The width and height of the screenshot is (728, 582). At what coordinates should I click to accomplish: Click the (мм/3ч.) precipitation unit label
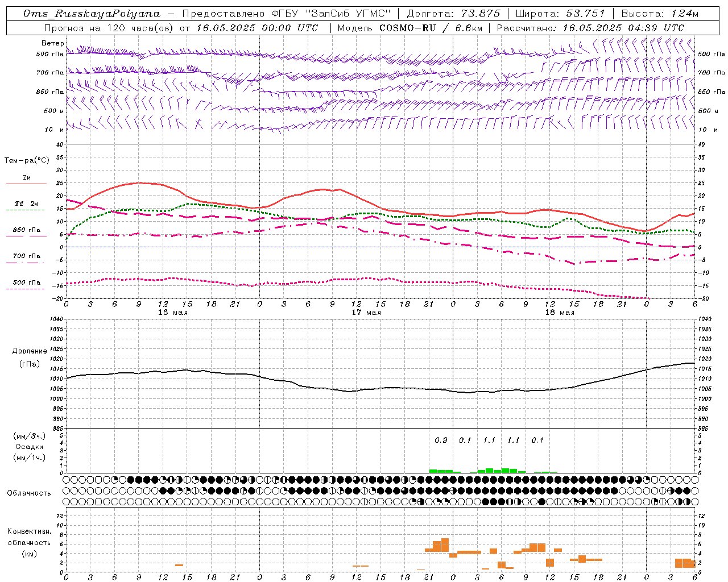coord(30,436)
